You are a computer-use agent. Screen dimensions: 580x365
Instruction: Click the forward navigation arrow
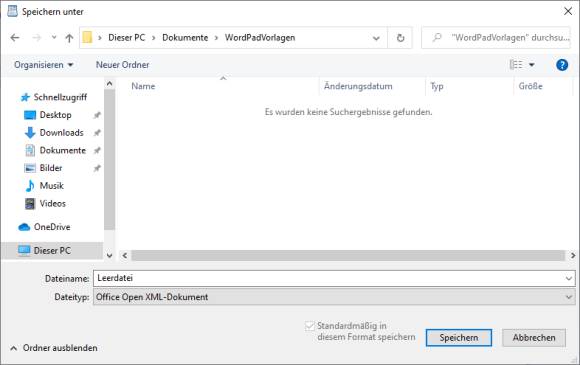pyautogui.click(x=36, y=38)
